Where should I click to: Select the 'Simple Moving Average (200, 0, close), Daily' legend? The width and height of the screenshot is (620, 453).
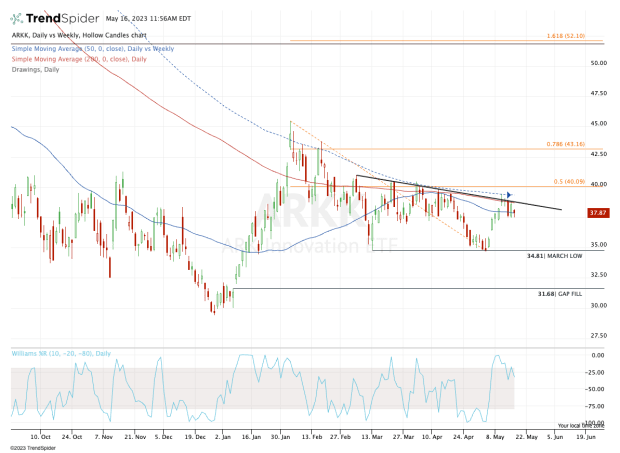(79, 59)
